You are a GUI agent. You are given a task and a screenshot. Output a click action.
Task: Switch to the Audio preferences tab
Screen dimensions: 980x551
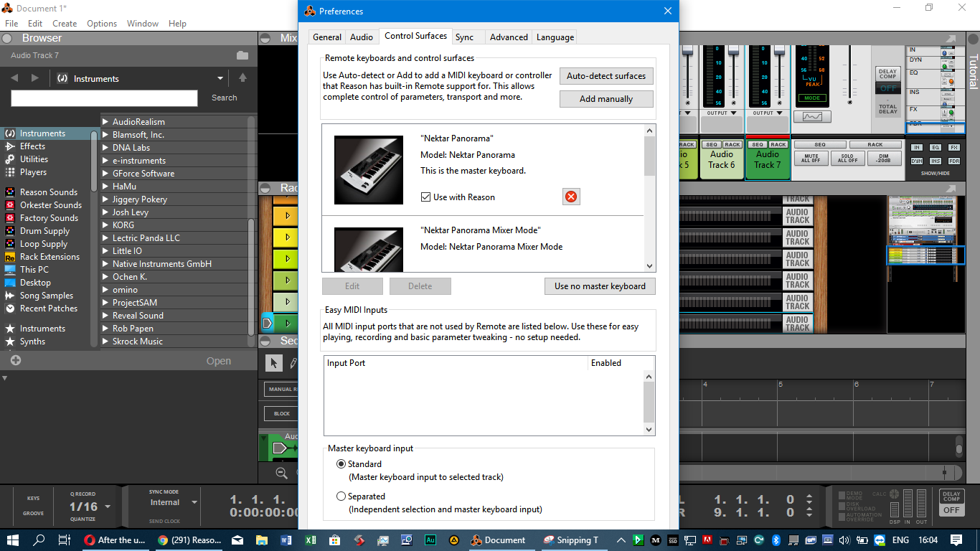(362, 37)
